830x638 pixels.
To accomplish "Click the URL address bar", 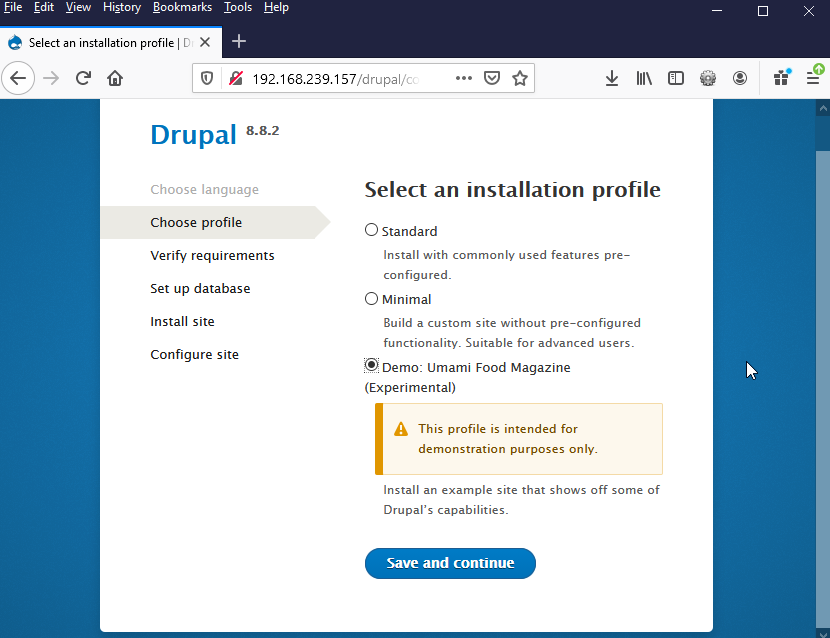I will point(340,78).
